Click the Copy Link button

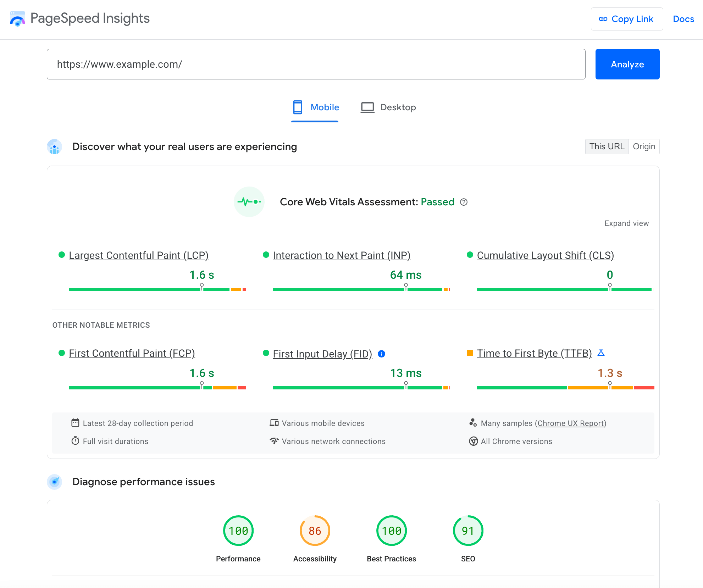[625, 19]
